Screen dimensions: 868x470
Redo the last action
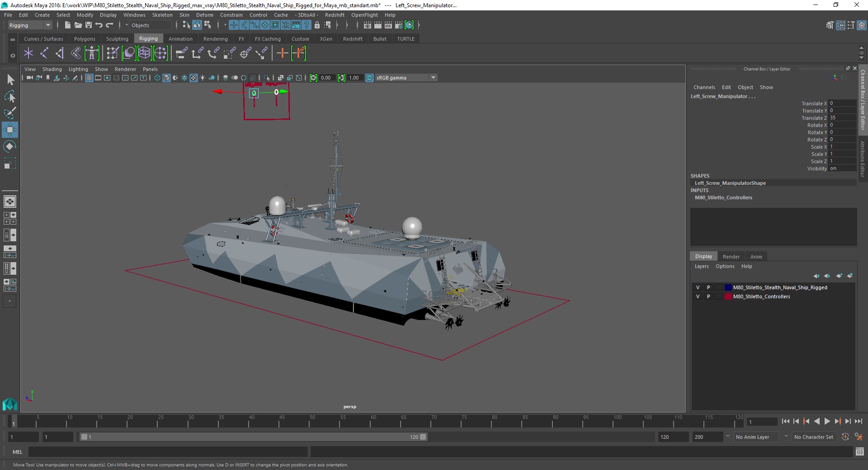[x=109, y=25]
